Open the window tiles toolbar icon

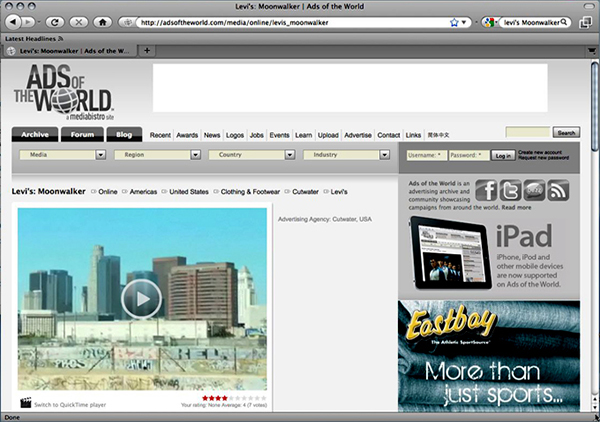point(585,23)
